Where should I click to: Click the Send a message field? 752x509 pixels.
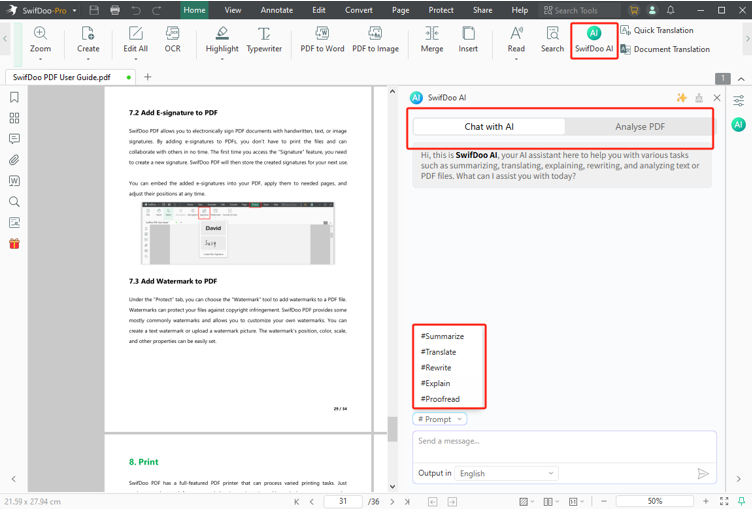click(564, 447)
